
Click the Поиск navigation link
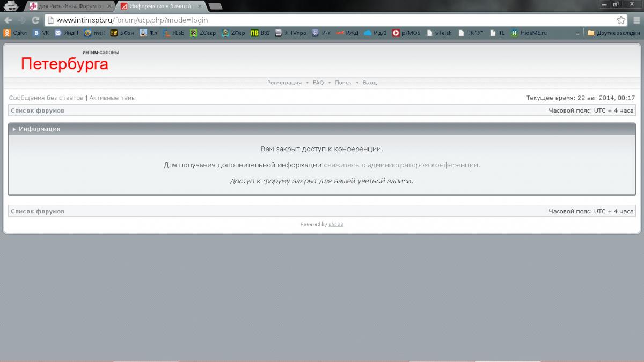343,83
